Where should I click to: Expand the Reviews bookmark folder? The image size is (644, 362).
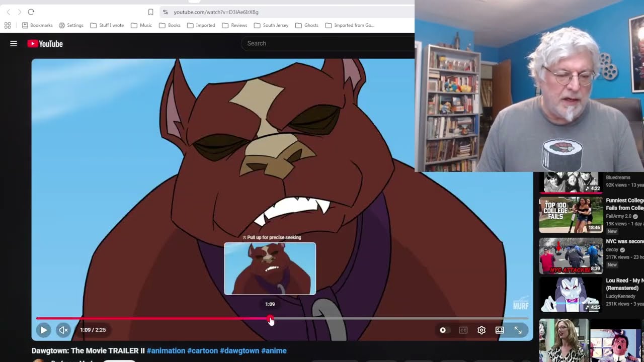point(234,25)
